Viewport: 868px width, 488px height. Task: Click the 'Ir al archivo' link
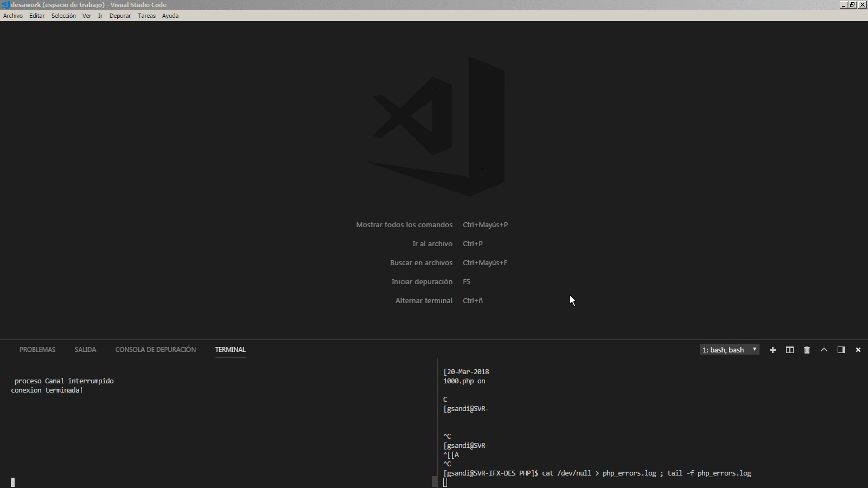(x=432, y=243)
